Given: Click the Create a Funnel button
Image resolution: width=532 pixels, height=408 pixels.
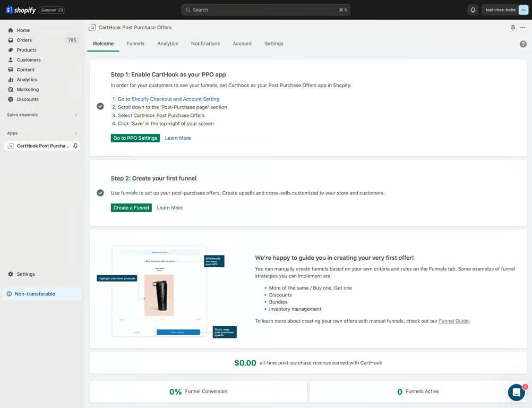Looking at the screenshot, I should coord(131,208).
